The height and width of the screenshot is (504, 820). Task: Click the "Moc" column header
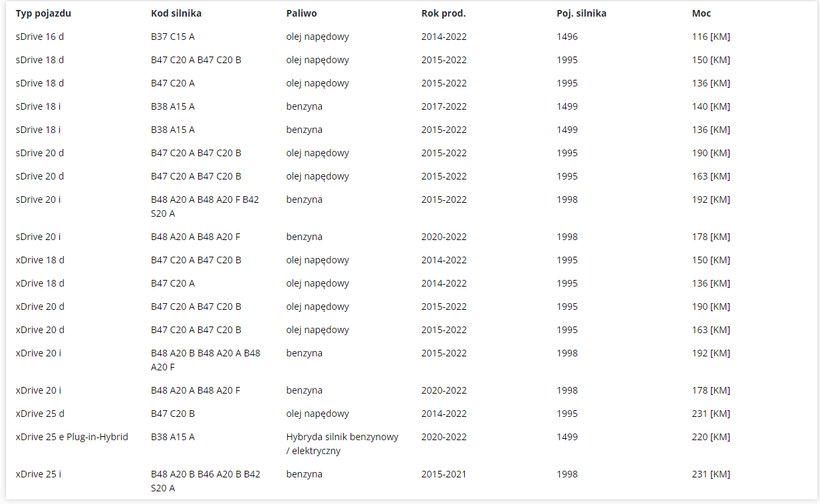(x=702, y=13)
